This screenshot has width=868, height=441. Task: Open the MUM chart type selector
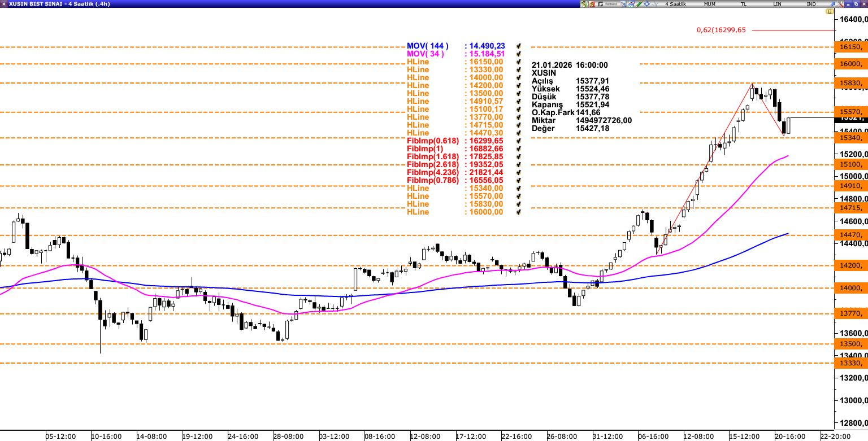point(710,4)
